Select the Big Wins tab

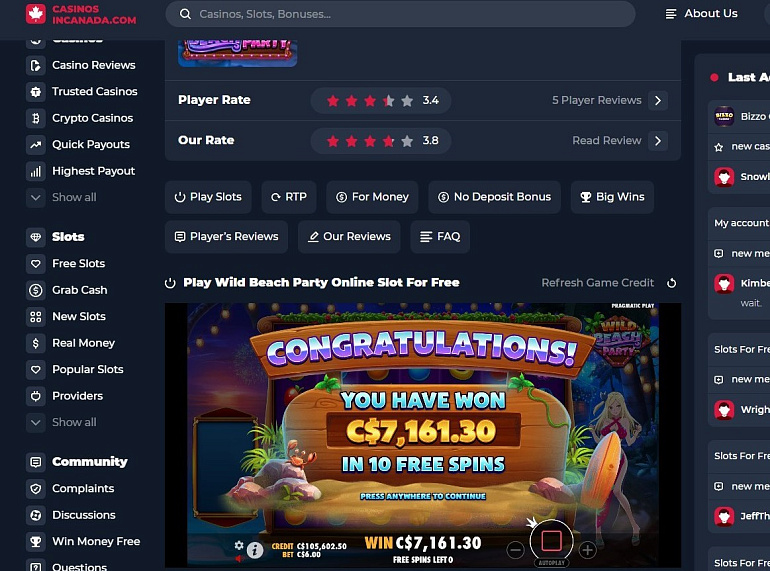coord(612,197)
